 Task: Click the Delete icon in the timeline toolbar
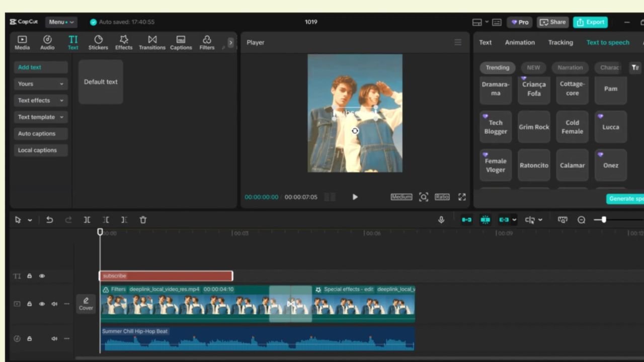click(x=143, y=220)
